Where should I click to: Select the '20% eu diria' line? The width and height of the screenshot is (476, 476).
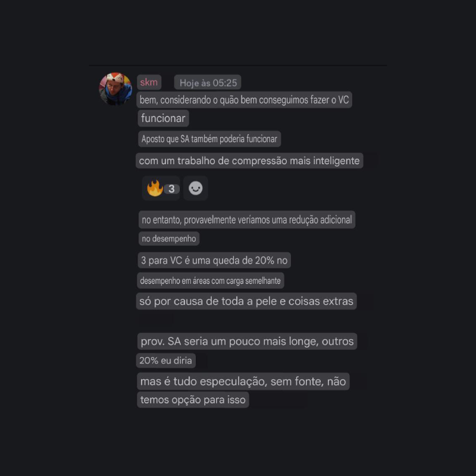166,361
